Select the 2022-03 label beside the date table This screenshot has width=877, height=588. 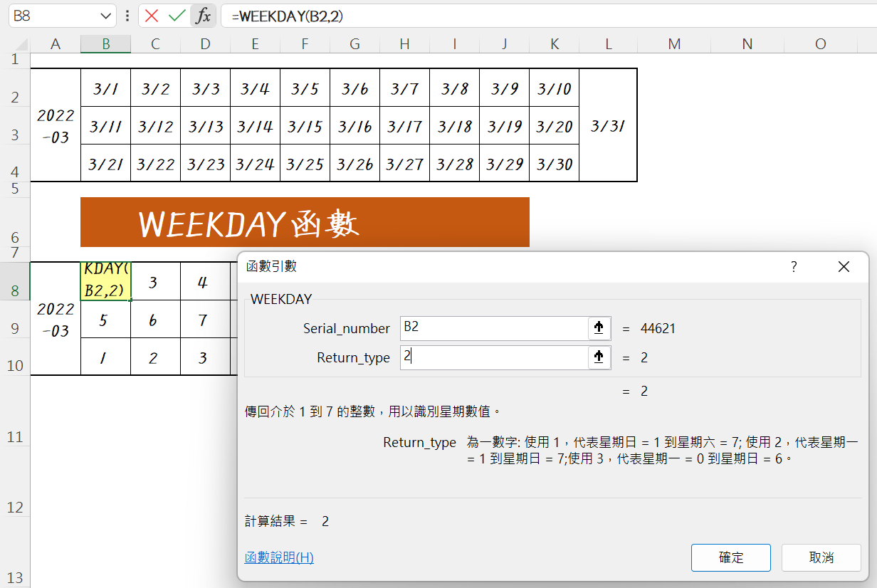tap(56, 125)
